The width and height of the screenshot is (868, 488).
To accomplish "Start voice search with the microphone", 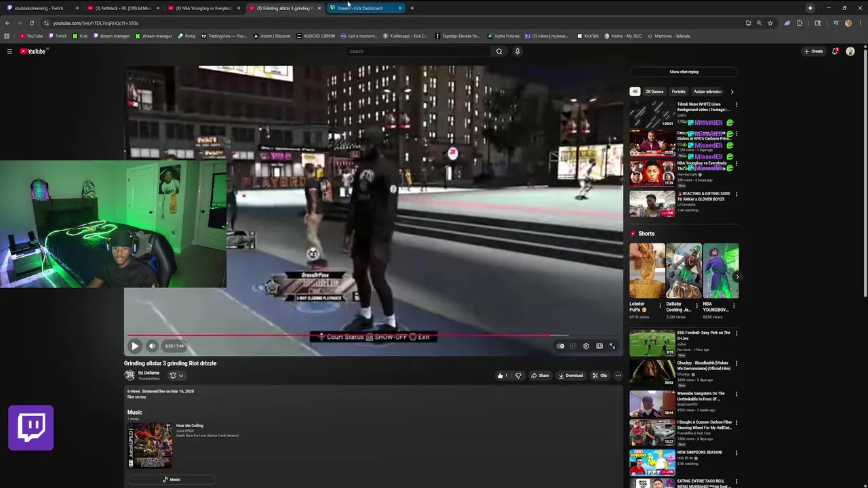I will coord(517,52).
